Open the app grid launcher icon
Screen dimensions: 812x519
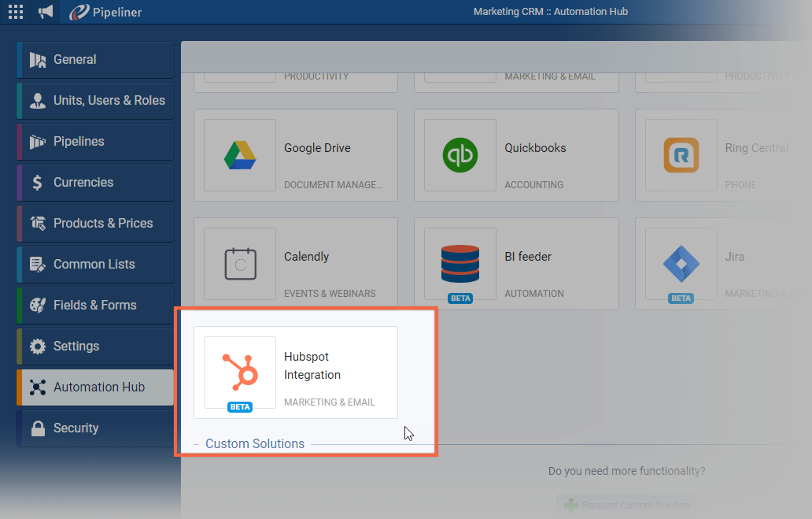pos(16,12)
